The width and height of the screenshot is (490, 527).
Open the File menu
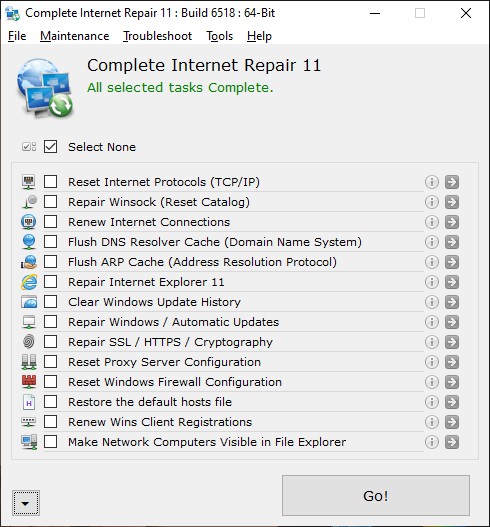(17, 36)
